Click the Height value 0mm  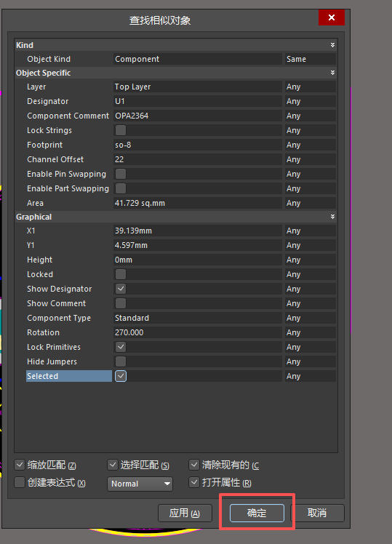(x=197, y=260)
